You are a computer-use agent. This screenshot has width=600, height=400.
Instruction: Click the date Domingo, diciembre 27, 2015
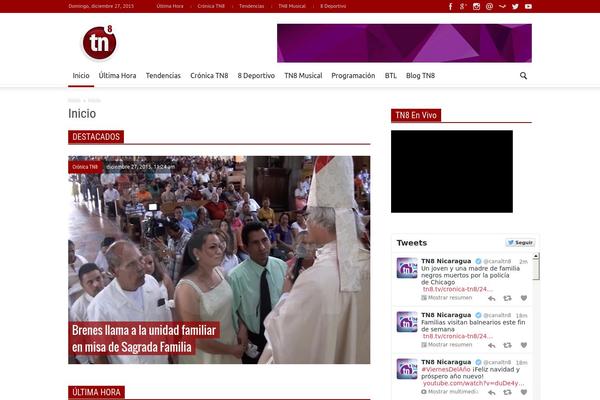101,7
